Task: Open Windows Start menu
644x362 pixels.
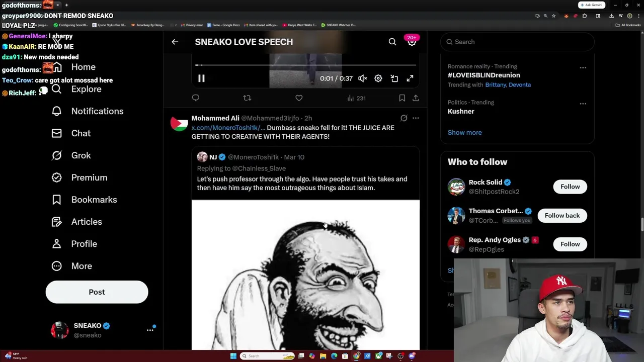Action: point(233,356)
